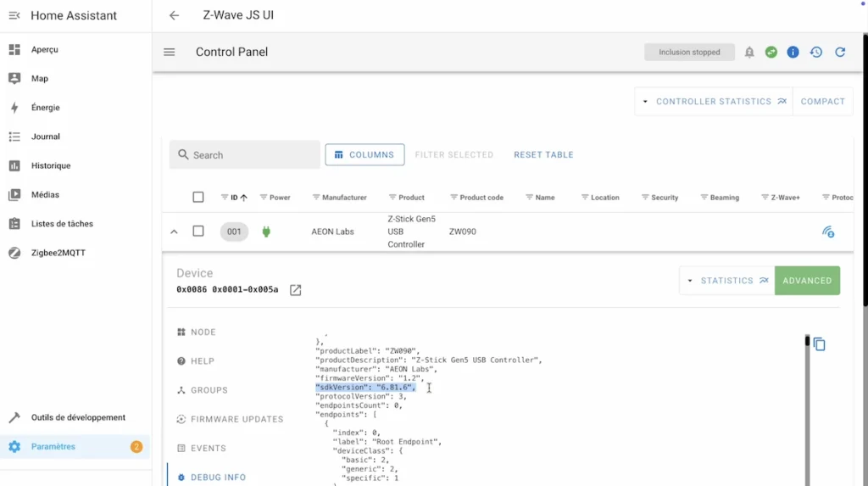This screenshot has width=868, height=486.
Task: Go back using the arrow icon
Action: point(174,15)
